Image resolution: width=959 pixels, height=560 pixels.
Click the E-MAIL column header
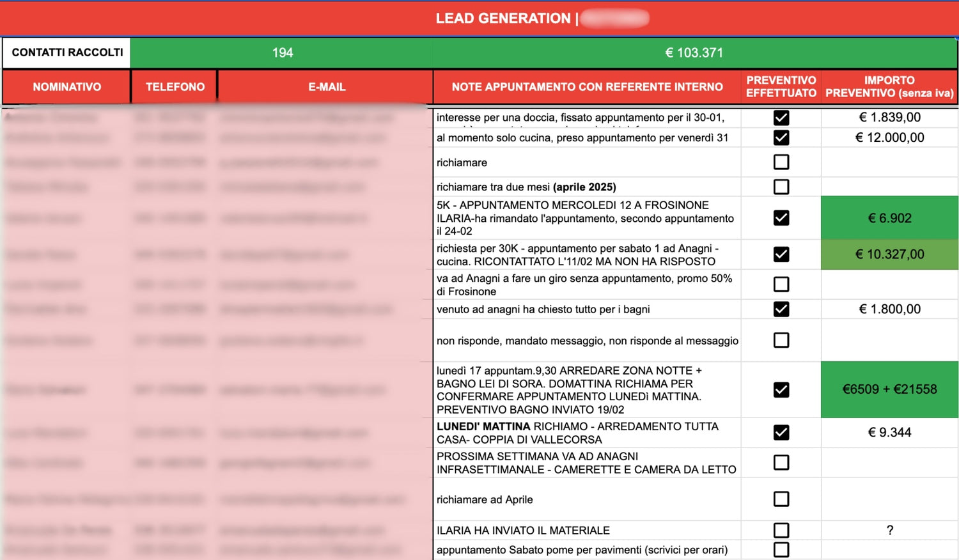pyautogui.click(x=326, y=87)
